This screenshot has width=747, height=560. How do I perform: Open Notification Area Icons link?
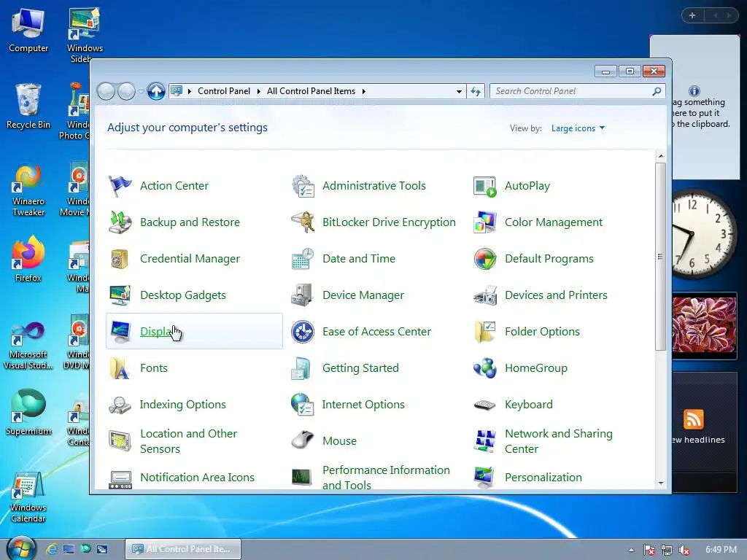pos(197,477)
